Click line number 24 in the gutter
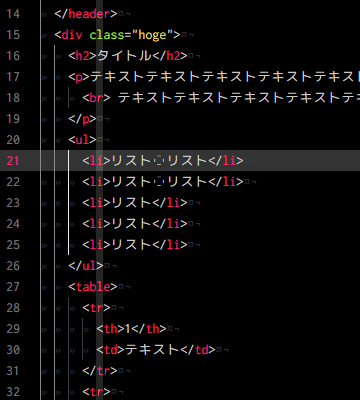This screenshot has height=400, width=360. [13, 224]
